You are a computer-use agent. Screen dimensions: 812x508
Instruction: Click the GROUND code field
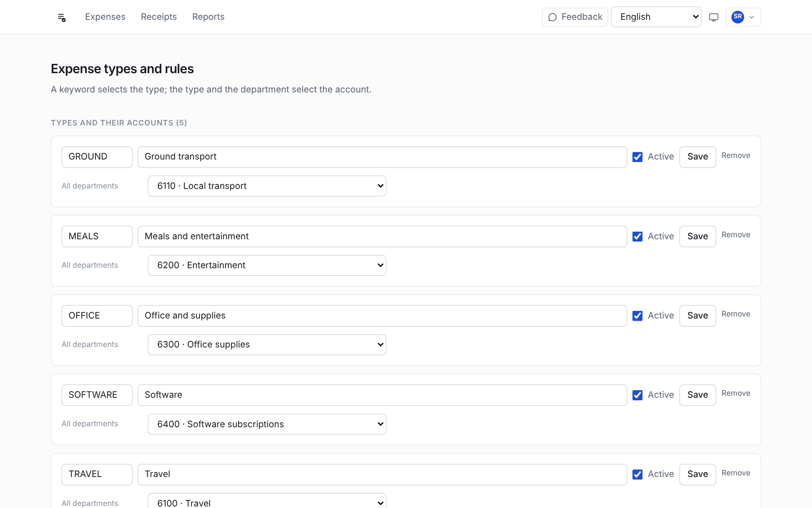(97, 157)
